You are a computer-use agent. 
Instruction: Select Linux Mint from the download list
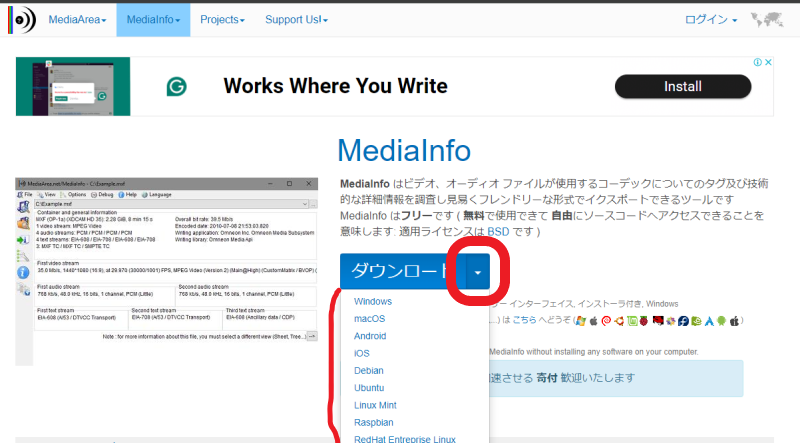[x=375, y=405]
